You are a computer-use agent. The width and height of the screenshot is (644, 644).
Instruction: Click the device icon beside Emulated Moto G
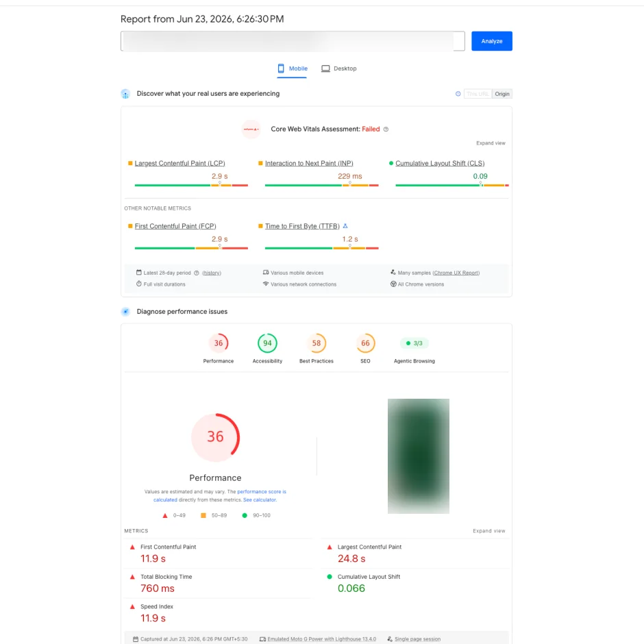click(x=262, y=639)
